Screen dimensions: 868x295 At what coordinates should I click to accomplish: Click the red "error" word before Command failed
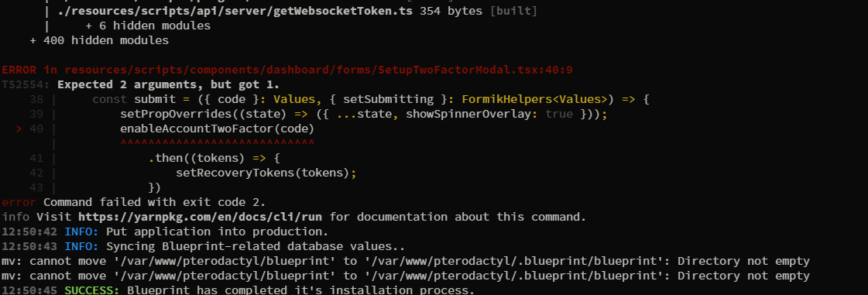(19, 201)
